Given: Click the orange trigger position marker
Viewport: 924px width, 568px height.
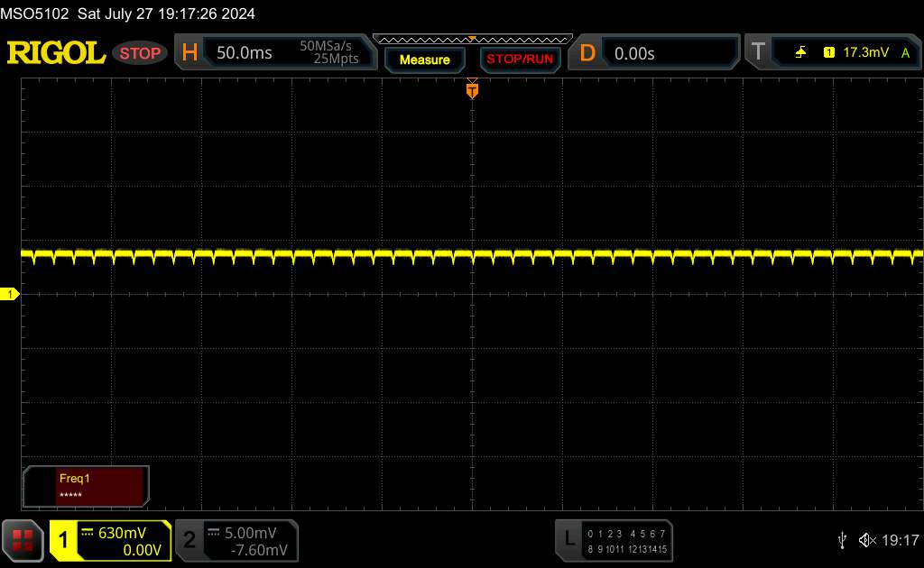Looking at the screenshot, I should 472,89.
